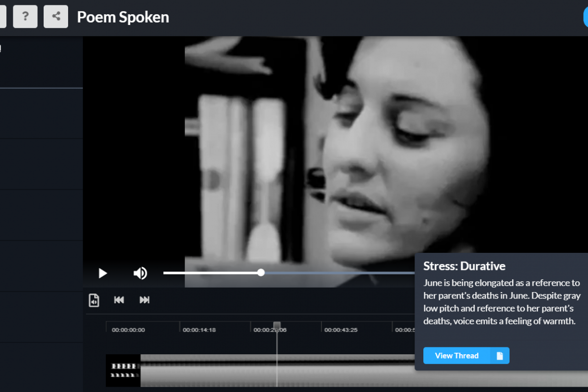Click the partially visible blue top-right button

click(585, 17)
